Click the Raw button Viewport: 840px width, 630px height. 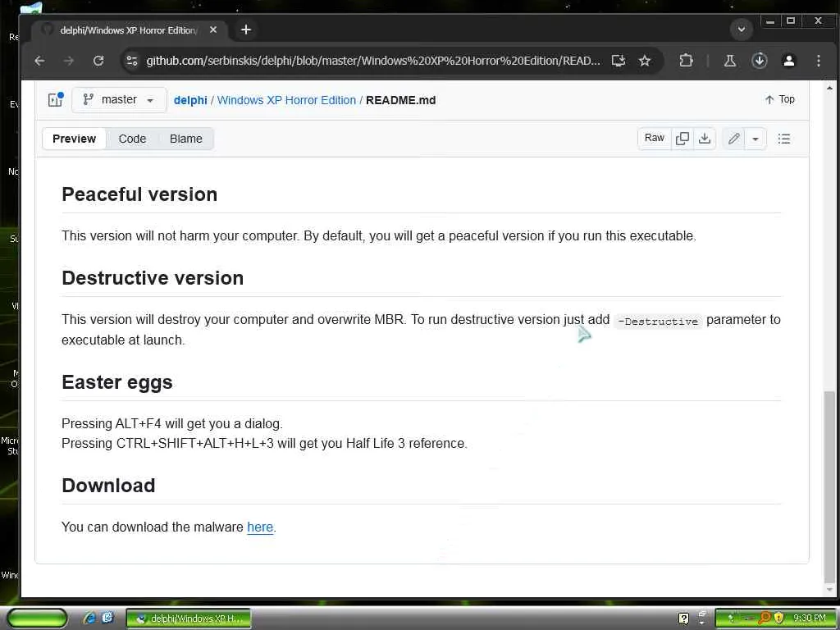(x=654, y=139)
